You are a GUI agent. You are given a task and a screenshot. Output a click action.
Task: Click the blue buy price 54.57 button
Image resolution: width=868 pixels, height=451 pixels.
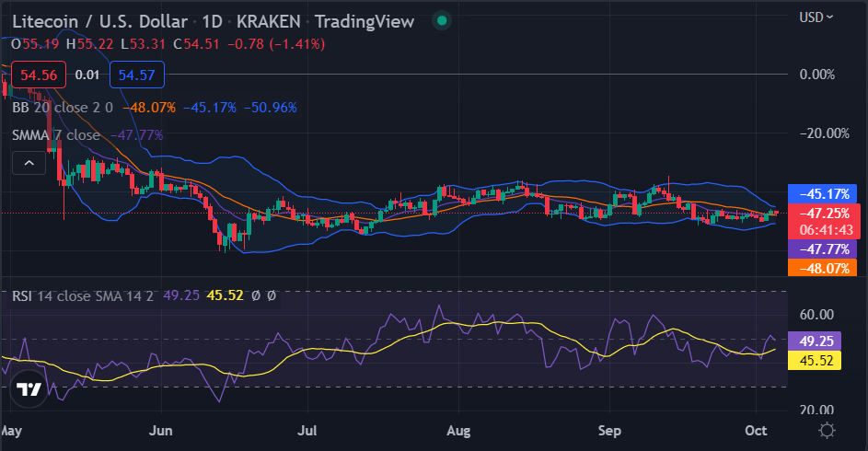[x=137, y=75]
